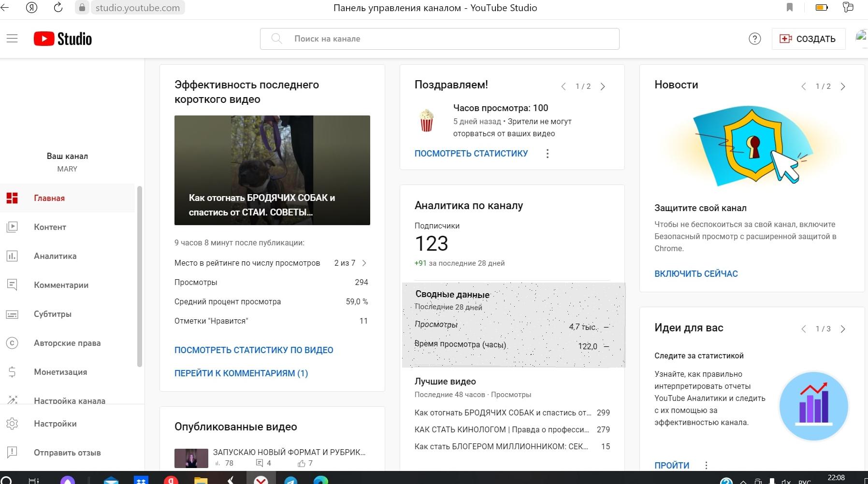Reload the page with refresh icon
The width and height of the screenshot is (868, 484).
[x=58, y=8]
